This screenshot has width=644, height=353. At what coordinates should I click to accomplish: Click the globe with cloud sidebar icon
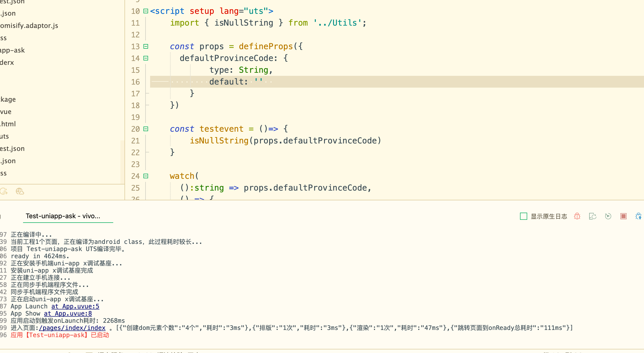[20, 191]
